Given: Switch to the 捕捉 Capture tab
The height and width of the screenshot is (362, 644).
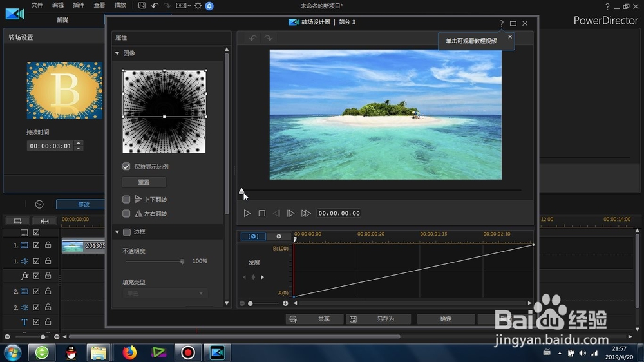Looking at the screenshot, I should [x=62, y=20].
